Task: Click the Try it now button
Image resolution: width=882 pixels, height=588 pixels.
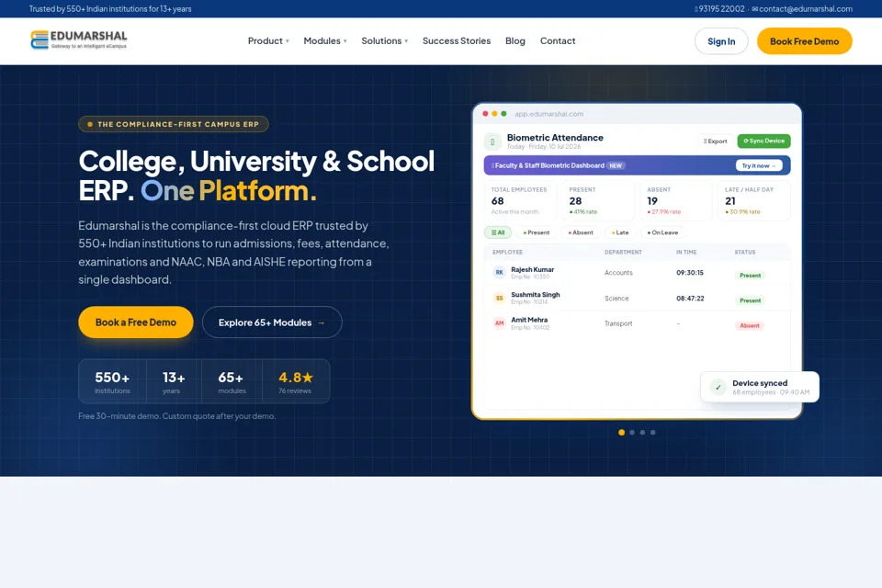Action: coord(759,165)
